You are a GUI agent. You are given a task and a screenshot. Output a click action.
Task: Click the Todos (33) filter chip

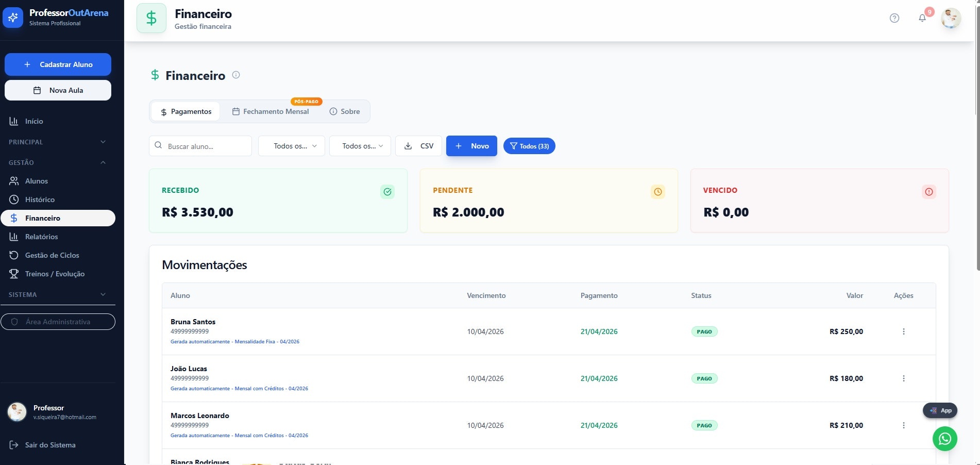click(529, 146)
